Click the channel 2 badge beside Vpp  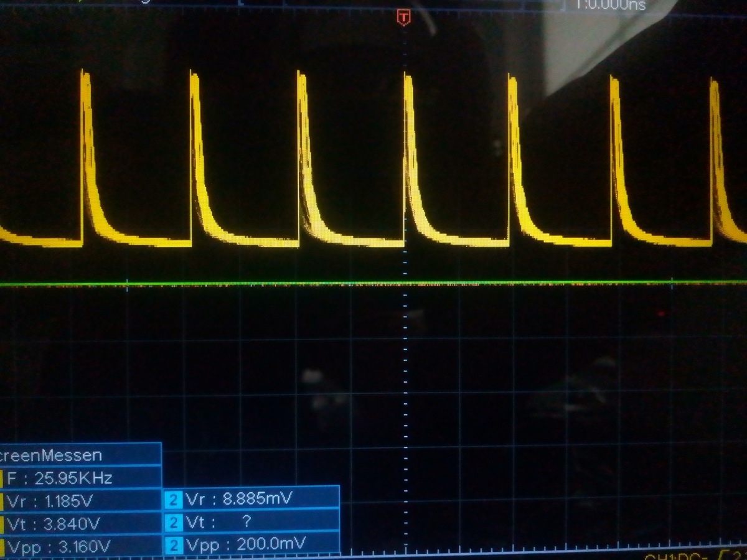pos(174,546)
